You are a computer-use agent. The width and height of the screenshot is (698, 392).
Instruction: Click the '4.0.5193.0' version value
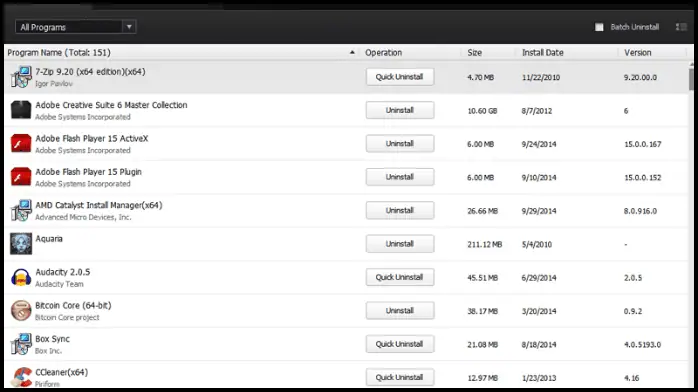coord(642,344)
